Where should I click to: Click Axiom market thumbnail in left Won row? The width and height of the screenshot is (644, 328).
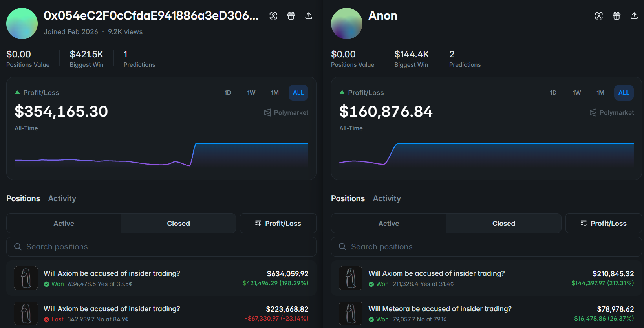(x=26, y=278)
